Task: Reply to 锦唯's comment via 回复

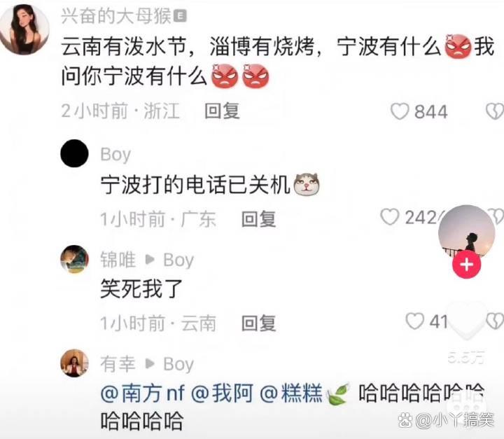Action: pyautogui.click(x=259, y=323)
